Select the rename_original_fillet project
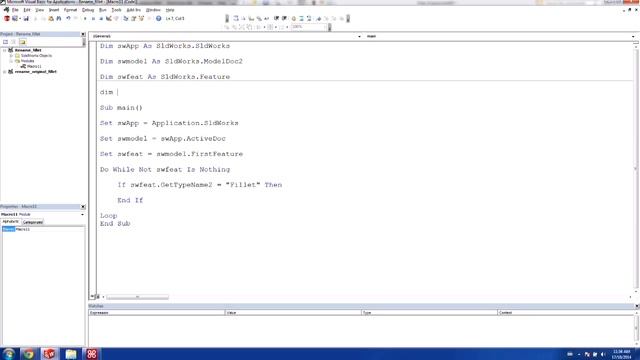 click(35, 72)
